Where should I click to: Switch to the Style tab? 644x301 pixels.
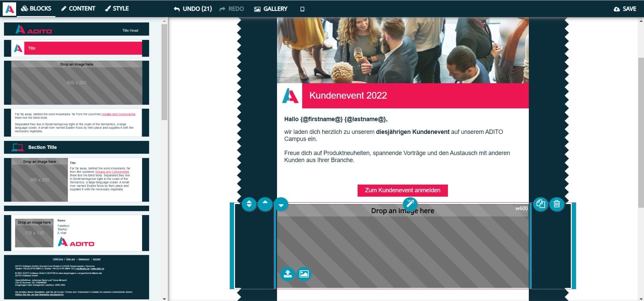117,8
